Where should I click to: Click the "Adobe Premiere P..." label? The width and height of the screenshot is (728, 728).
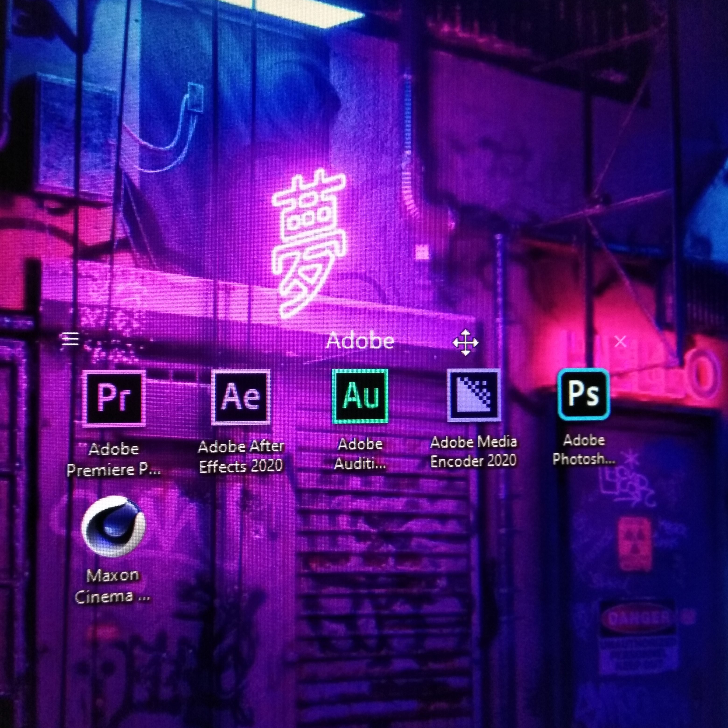coord(114,459)
